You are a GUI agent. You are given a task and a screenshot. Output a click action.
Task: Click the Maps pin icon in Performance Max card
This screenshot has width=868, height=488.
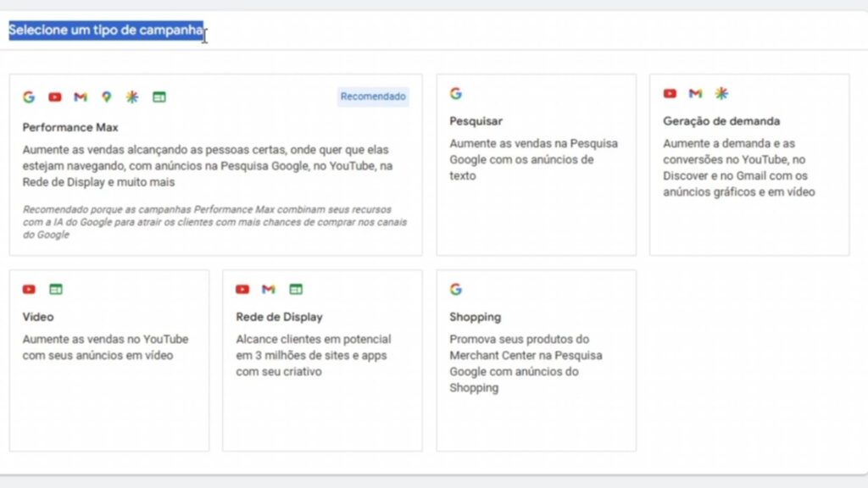106,97
